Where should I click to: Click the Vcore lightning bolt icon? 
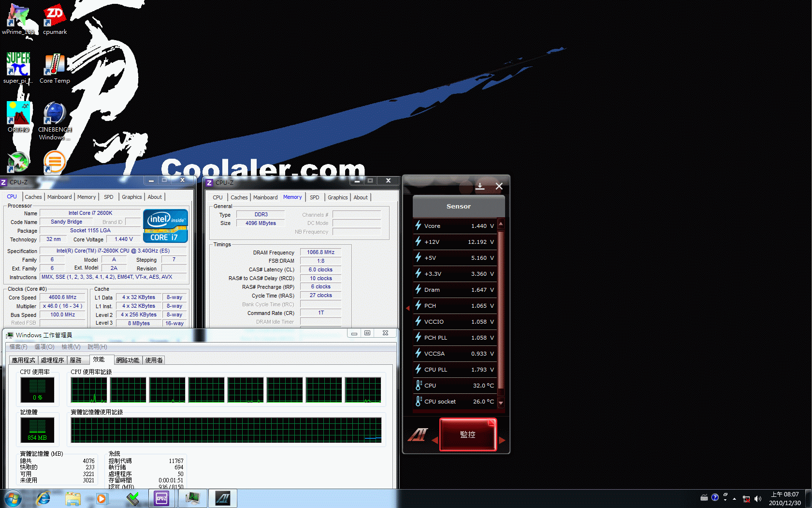tap(419, 225)
